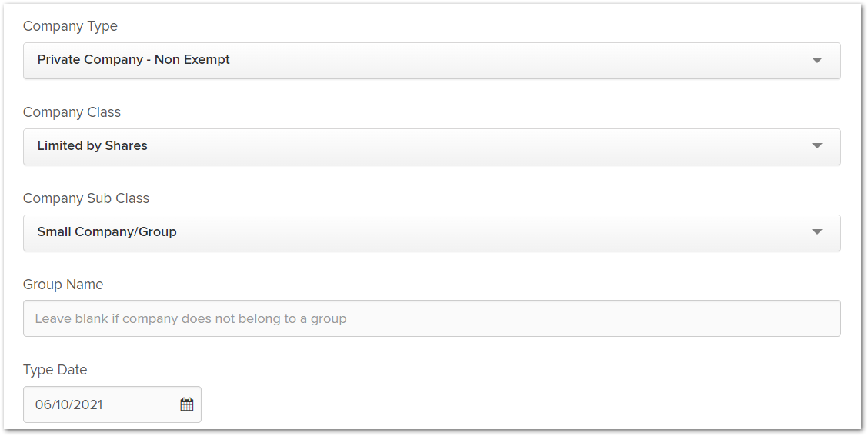Click the 'Type Date' field label

click(x=55, y=370)
